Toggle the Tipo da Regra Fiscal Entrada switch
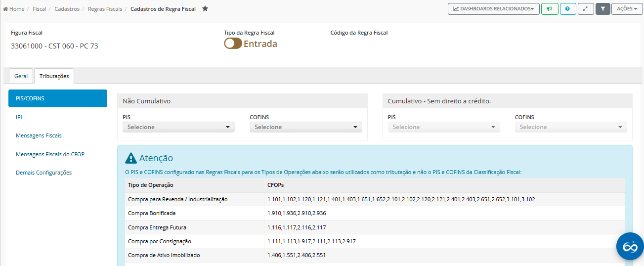644x266 pixels. click(233, 44)
